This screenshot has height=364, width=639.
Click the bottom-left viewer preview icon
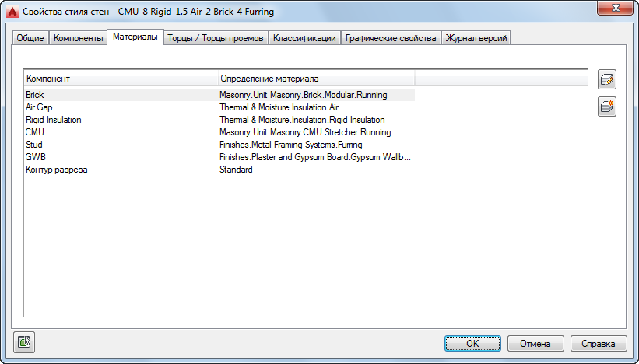24,341
